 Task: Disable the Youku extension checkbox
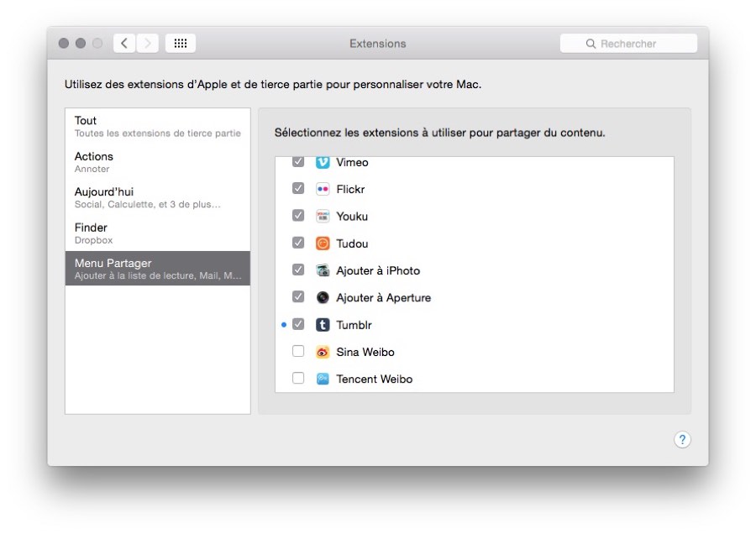(x=298, y=216)
